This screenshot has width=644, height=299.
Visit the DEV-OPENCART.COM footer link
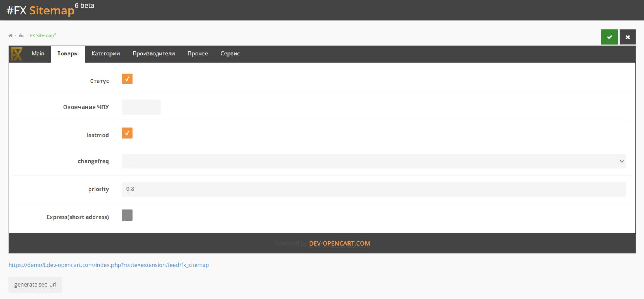pyautogui.click(x=340, y=244)
